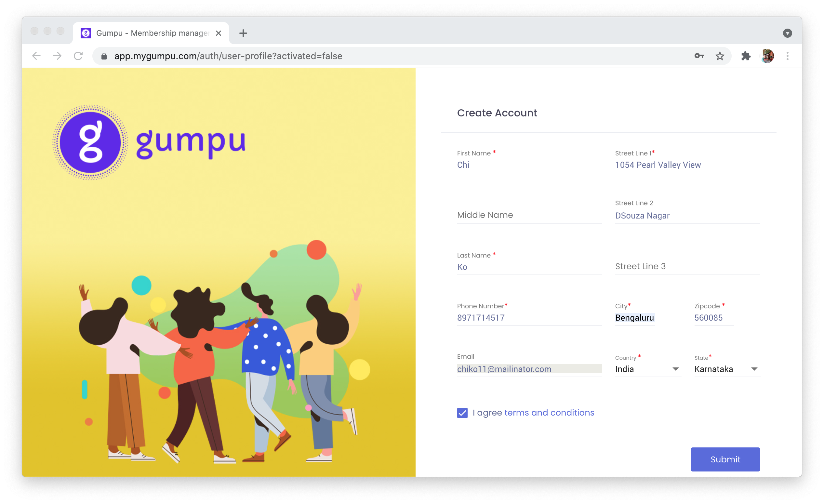Expand the State dropdown
This screenshot has height=504, width=824.
(x=727, y=369)
